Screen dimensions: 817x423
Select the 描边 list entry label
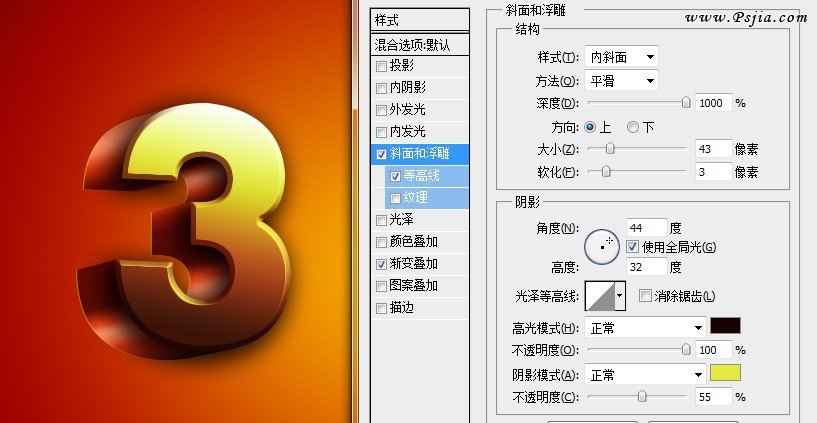(x=401, y=307)
